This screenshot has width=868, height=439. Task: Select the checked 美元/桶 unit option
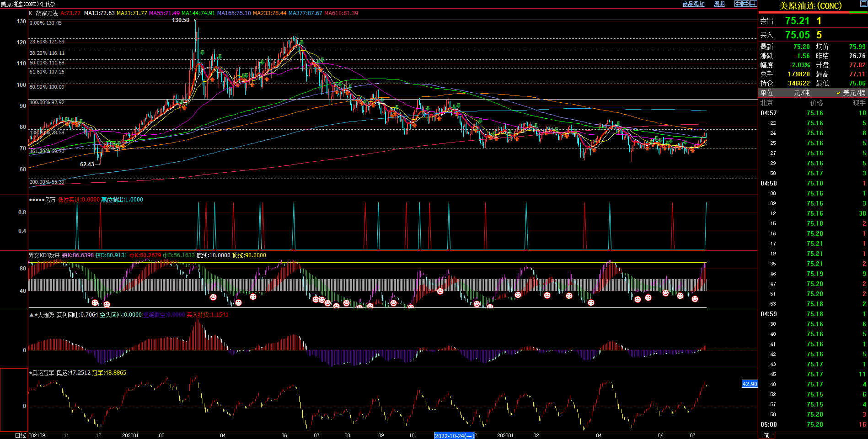pyautogui.click(x=851, y=93)
